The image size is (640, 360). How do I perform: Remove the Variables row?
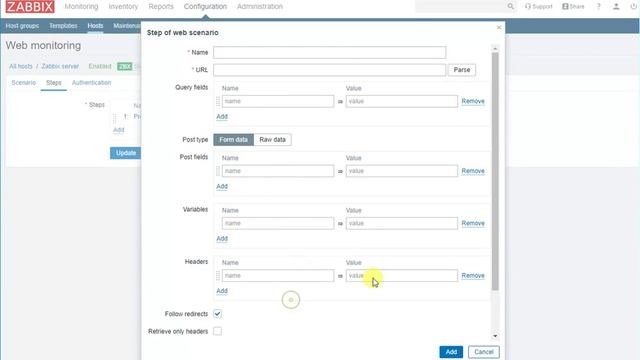tap(473, 223)
